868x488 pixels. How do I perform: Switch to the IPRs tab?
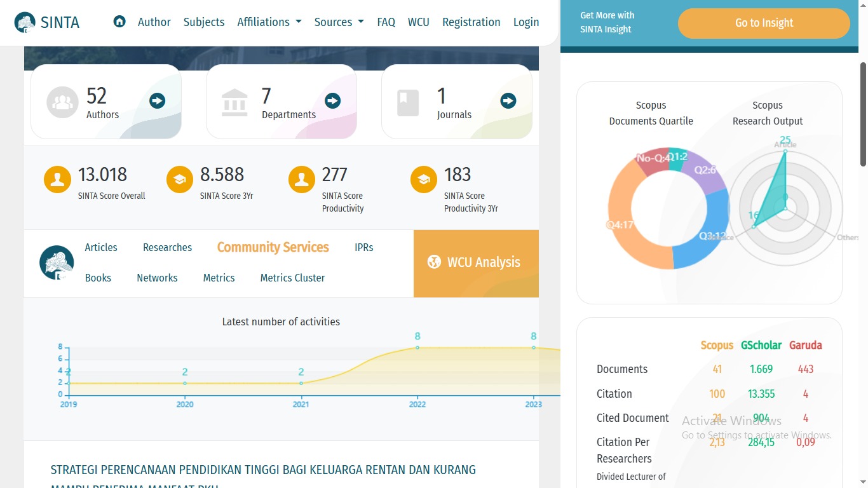(x=364, y=247)
